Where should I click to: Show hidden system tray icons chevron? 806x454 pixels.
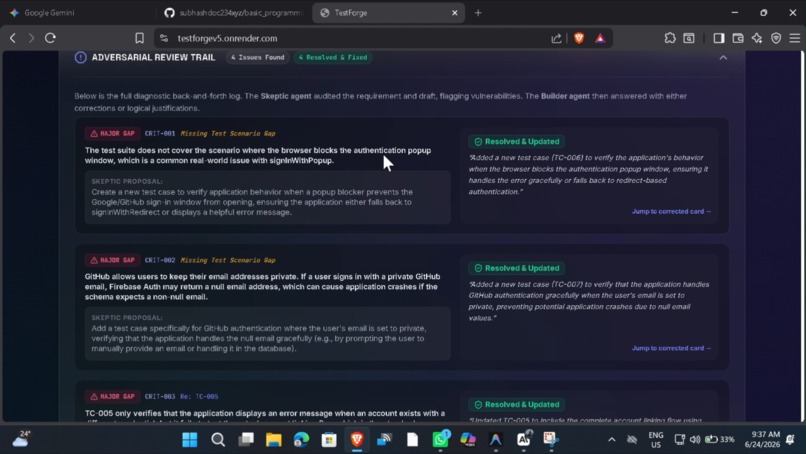pos(612,440)
